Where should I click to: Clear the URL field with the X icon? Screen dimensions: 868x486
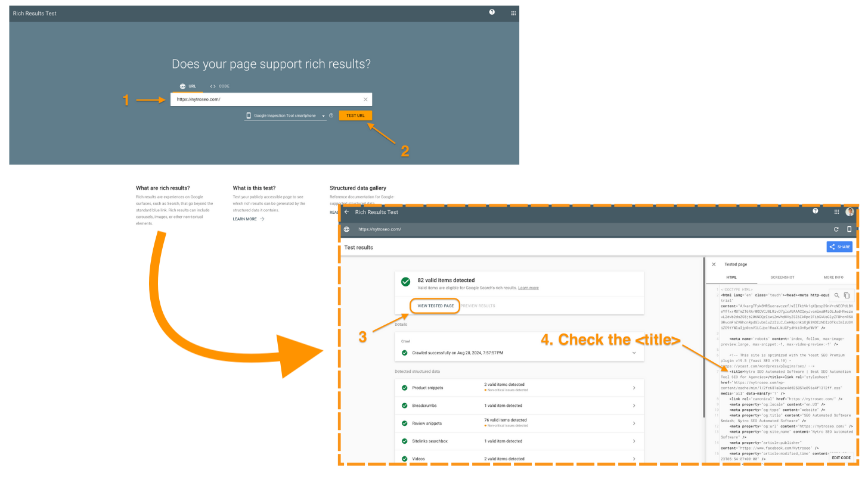(365, 99)
